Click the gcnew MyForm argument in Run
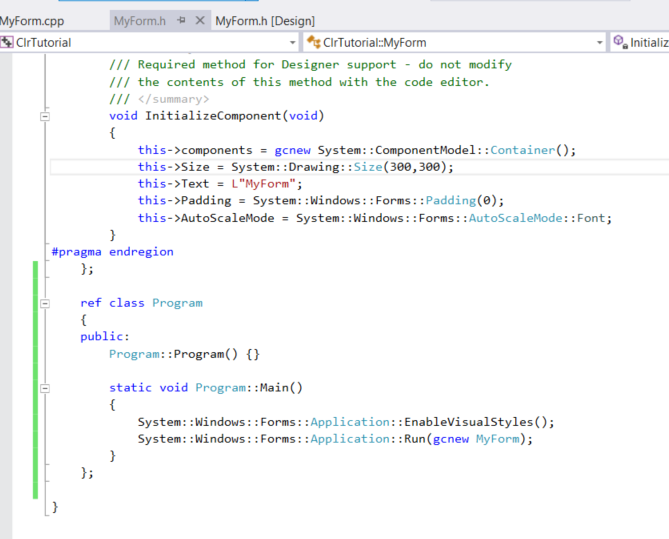669x539 pixels. pyautogui.click(x=479, y=439)
